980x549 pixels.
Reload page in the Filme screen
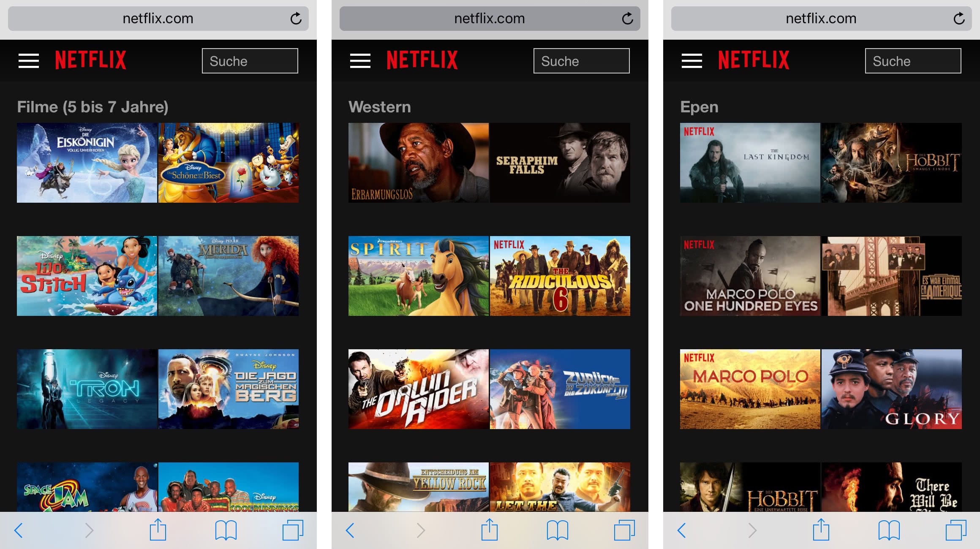296,19
